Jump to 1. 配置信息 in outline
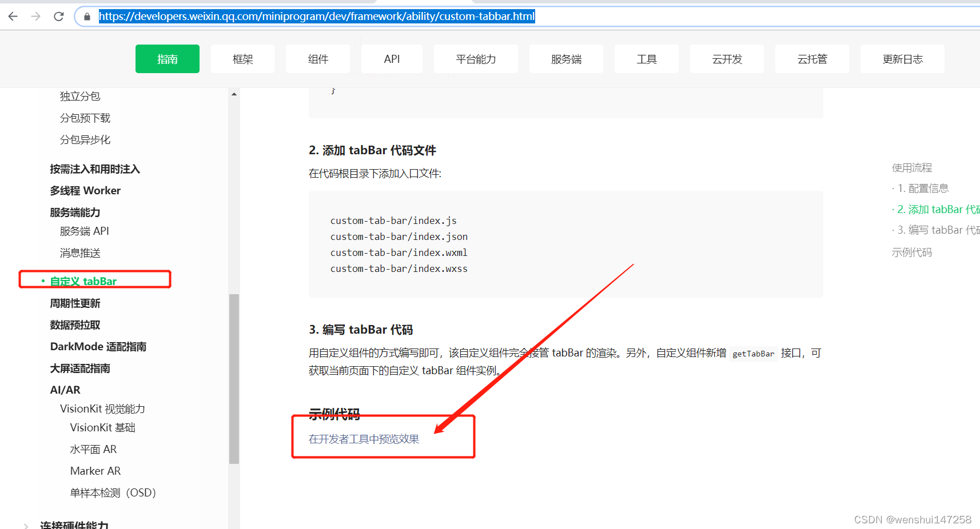Image resolution: width=980 pixels, height=529 pixels. pos(921,188)
